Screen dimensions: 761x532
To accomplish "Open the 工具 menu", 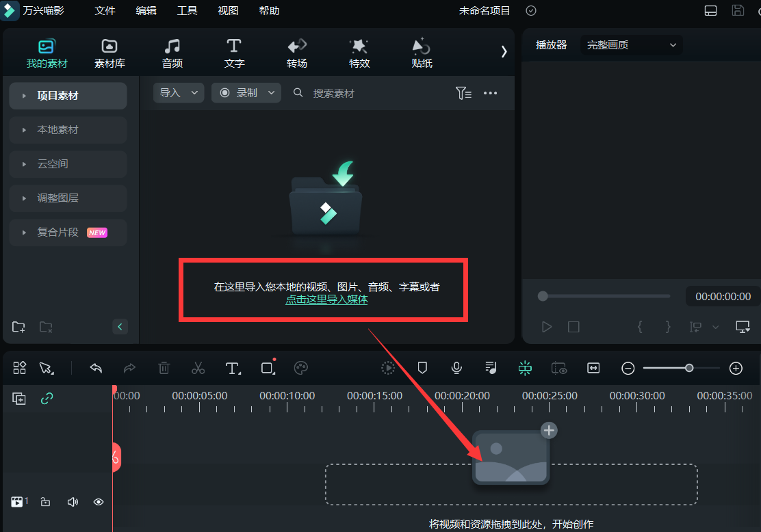I will [x=187, y=10].
